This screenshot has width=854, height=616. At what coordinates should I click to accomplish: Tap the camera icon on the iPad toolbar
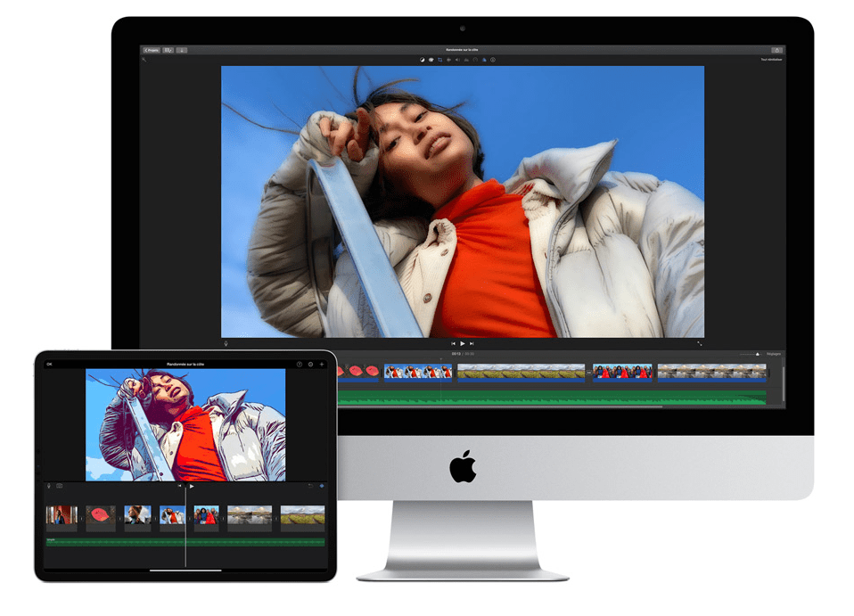pos(58,487)
